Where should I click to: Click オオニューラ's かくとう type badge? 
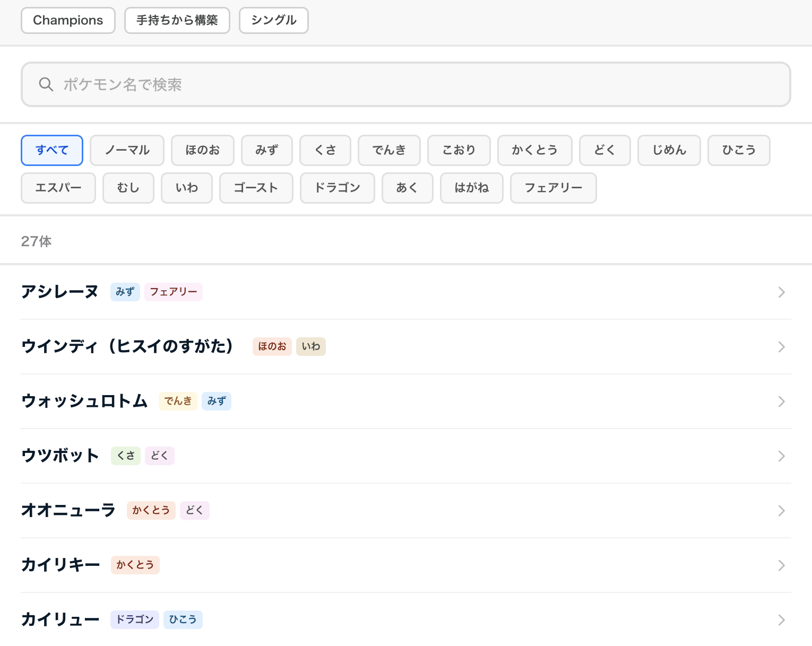[x=151, y=510]
